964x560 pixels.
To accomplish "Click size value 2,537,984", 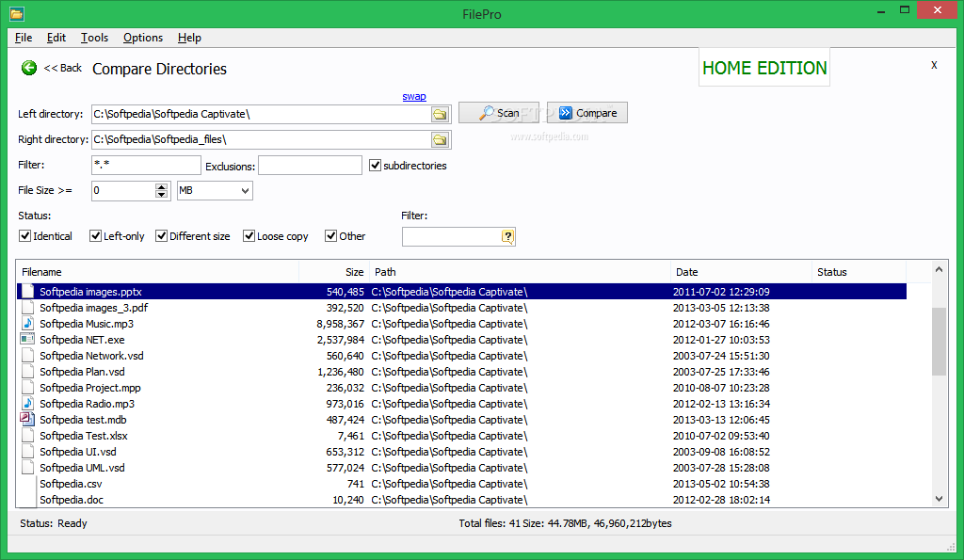I will [341, 340].
